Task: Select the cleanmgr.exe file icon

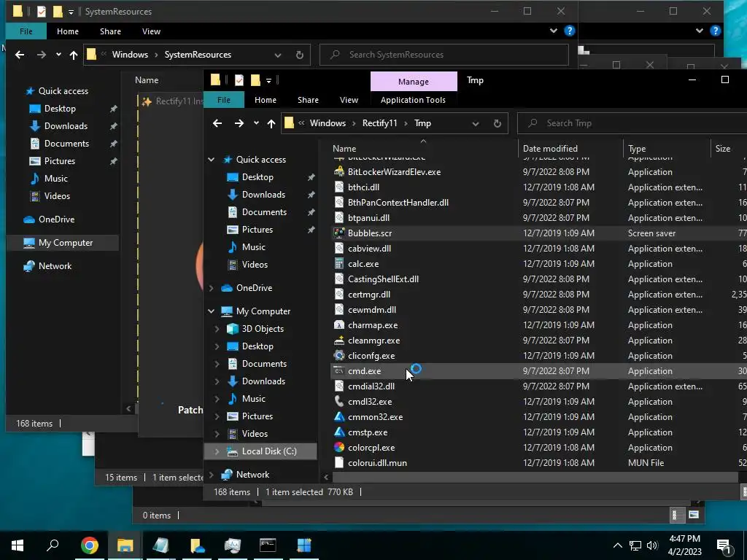Action: pyautogui.click(x=339, y=340)
